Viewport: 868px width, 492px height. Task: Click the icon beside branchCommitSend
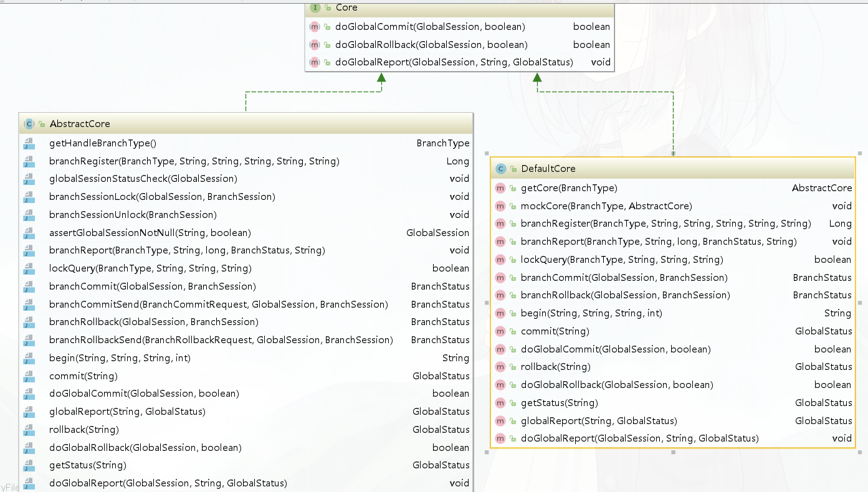29,305
